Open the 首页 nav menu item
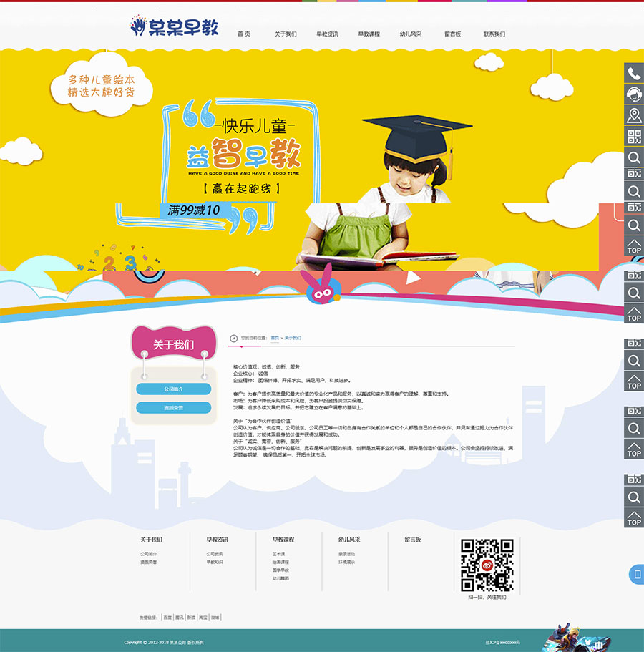Image resolution: width=644 pixels, height=652 pixels. click(244, 34)
